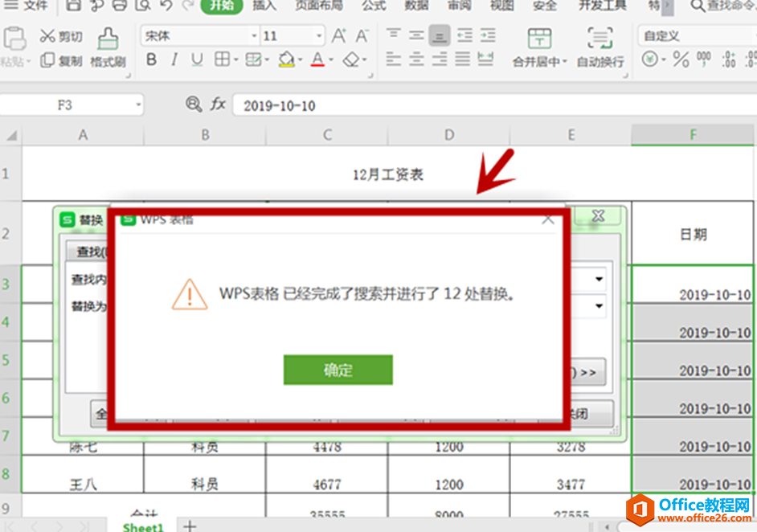Click the magnifier icon beside the formula bar
The width and height of the screenshot is (757, 532).
(x=194, y=104)
